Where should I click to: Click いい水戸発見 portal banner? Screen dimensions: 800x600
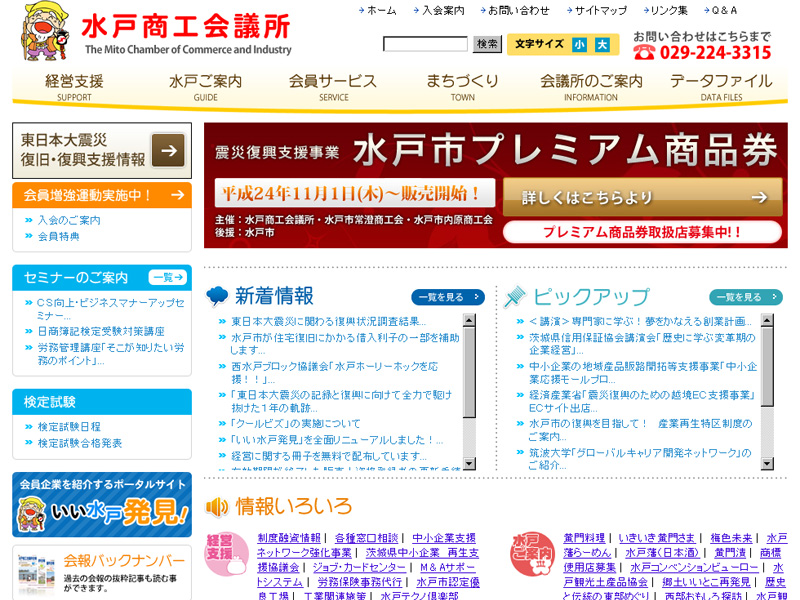[x=102, y=505]
